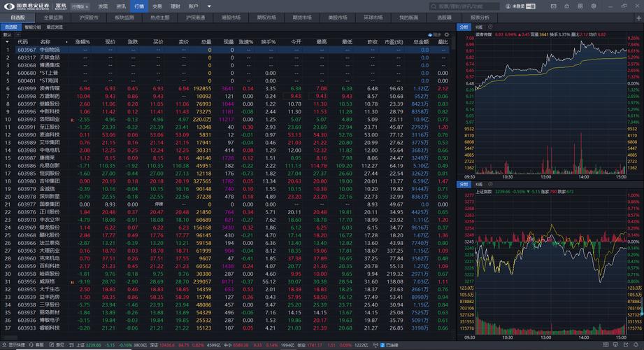Switch to the 全景监测 tab
The height and width of the screenshot is (350, 644).
coord(53,17)
